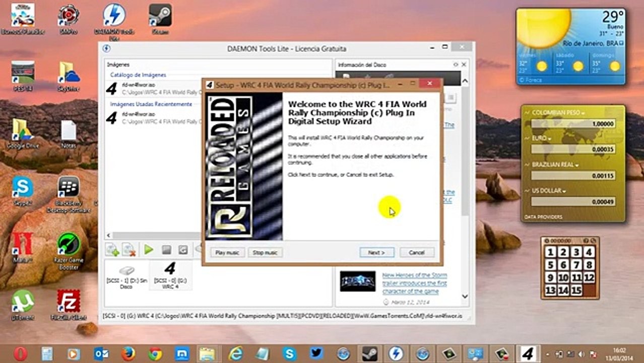Open the Razer Game Booster shortcut
The width and height of the screenshot is (644, 363).
coord(69,251)
